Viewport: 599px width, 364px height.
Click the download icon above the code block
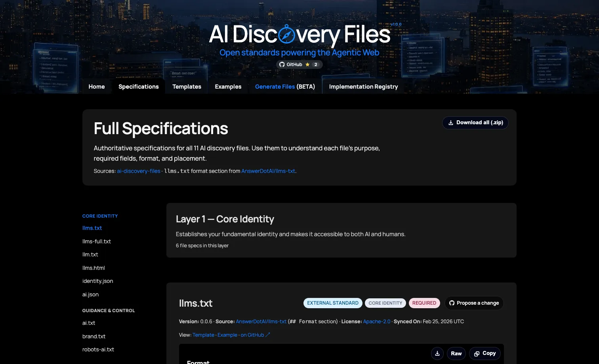(x=437, y=353)
